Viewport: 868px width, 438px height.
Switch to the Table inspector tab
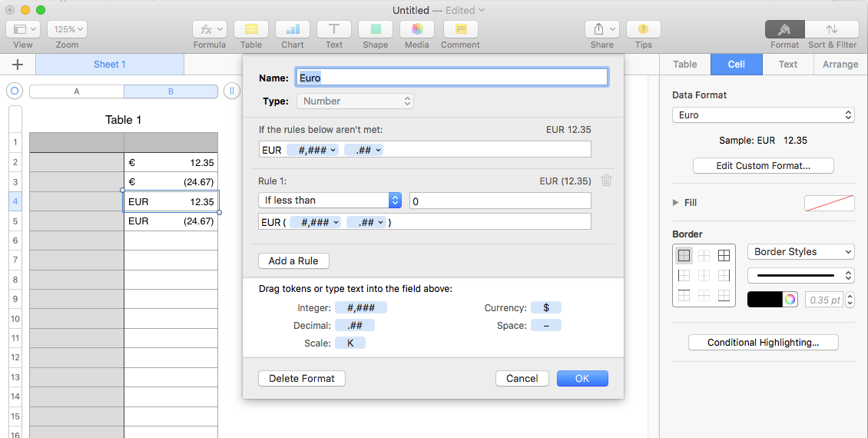(684, 65)
